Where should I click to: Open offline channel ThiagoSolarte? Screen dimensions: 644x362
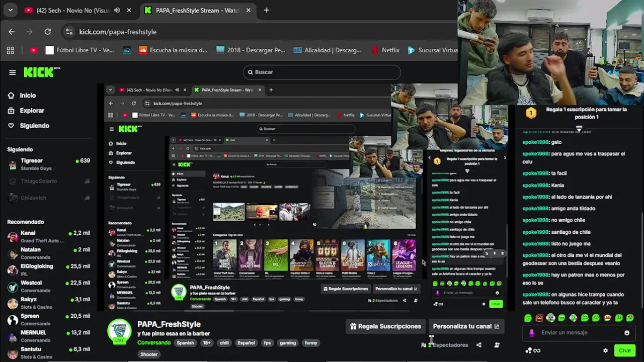48,181
